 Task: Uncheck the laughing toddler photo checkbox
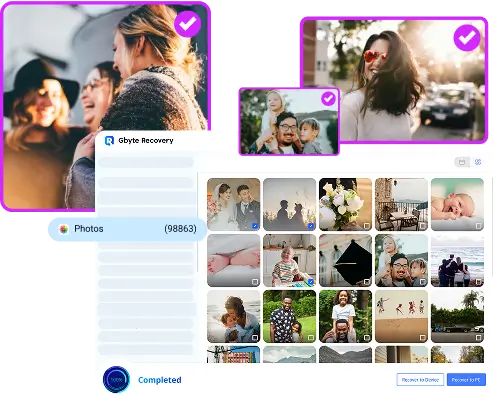311,282
